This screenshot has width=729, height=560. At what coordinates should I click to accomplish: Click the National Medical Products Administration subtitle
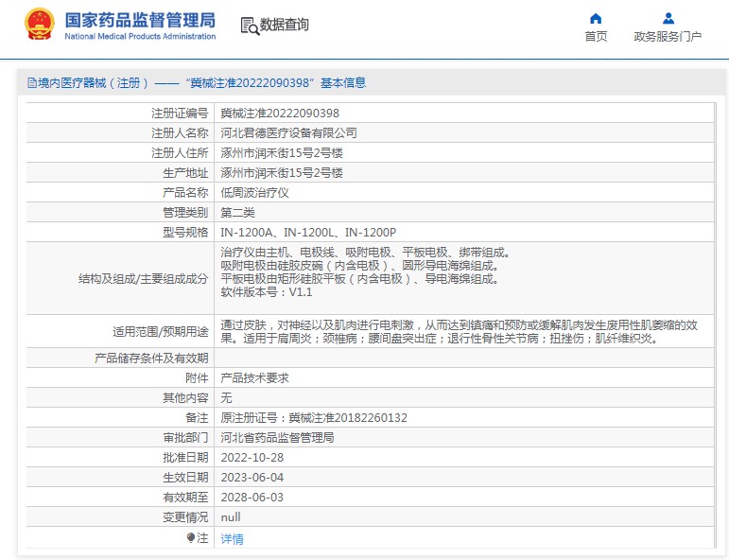[140, 36]
